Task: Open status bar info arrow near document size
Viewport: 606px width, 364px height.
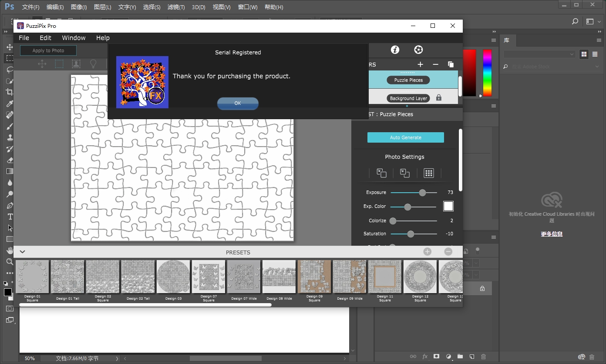Action: (117, 359)
